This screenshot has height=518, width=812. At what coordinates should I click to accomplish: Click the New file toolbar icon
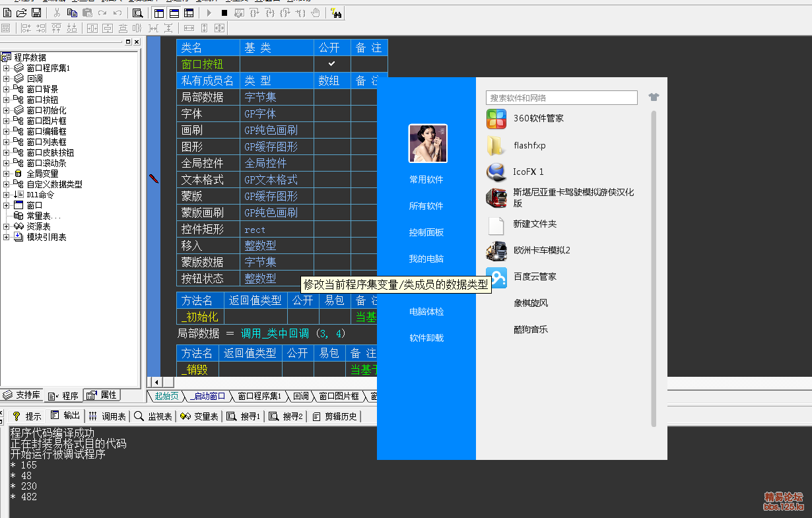8,13
